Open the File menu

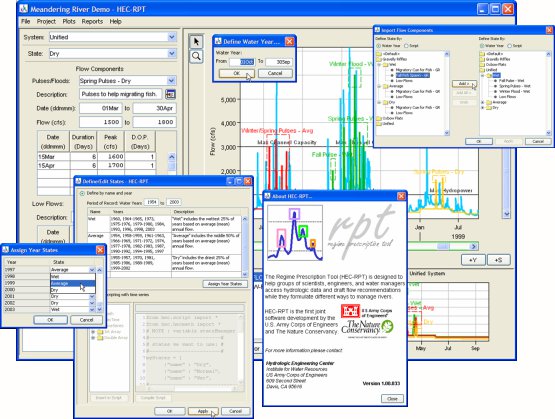click(x=25, y=21)
